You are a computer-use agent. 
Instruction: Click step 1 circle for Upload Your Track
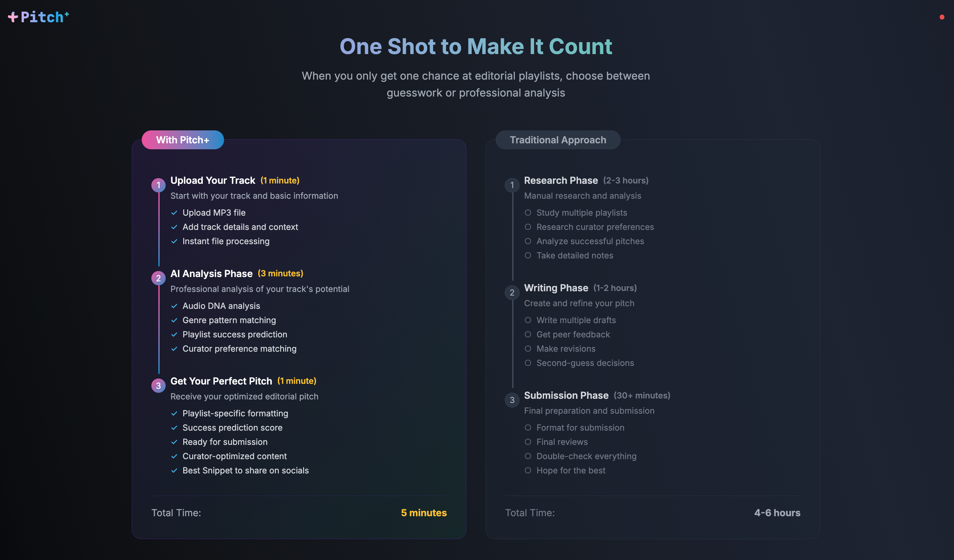coord(158,185)
